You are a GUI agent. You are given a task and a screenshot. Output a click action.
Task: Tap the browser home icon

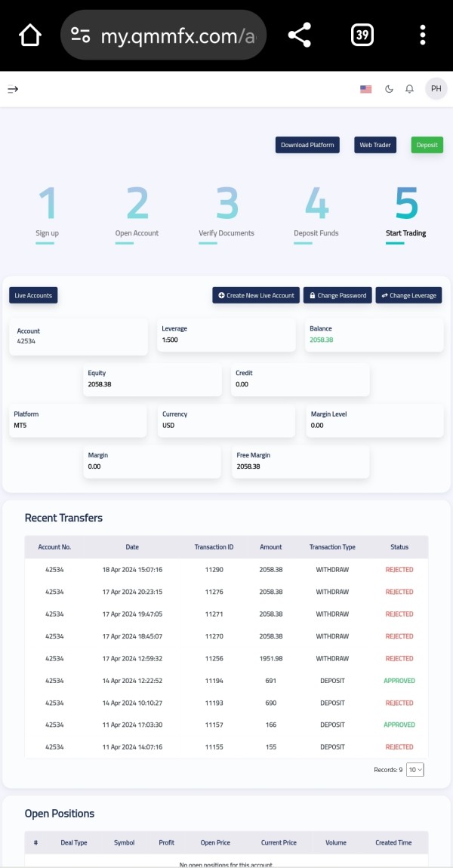30,35
